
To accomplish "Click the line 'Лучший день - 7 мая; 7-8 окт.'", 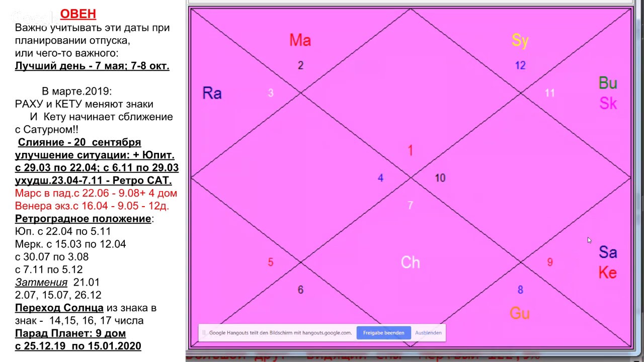I will 92,66.
